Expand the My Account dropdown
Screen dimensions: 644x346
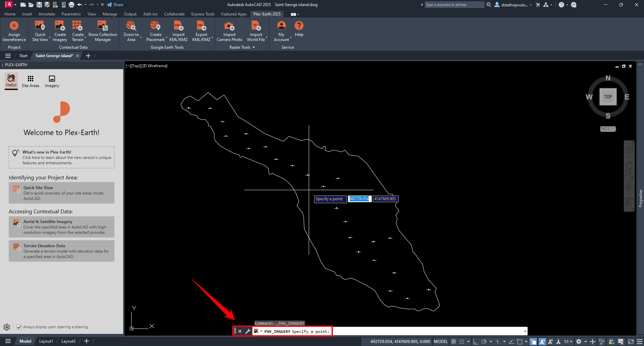[x=291, y=38]
